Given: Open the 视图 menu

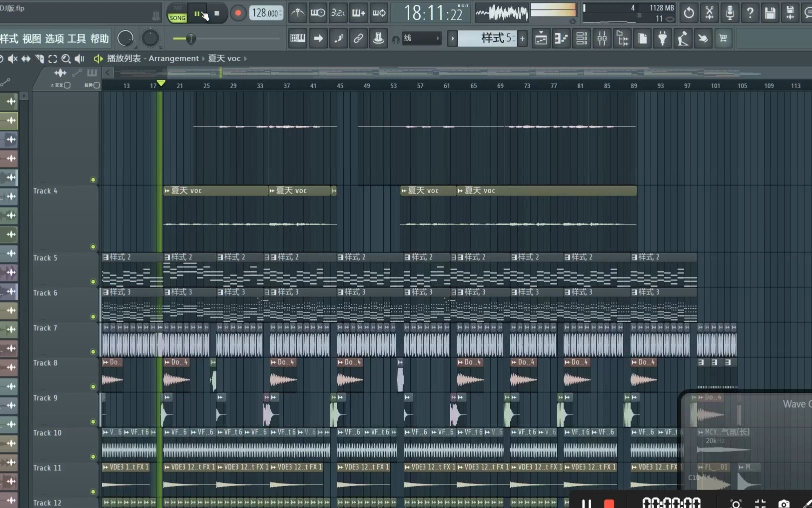Looking at the screenshot, I should pyautogui.click(x=31, y=38).
